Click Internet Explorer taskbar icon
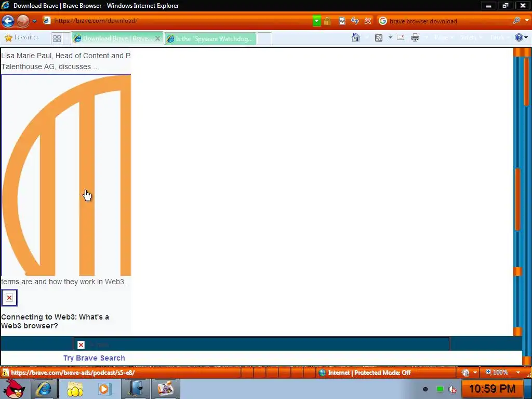 (x=44, y=389)
